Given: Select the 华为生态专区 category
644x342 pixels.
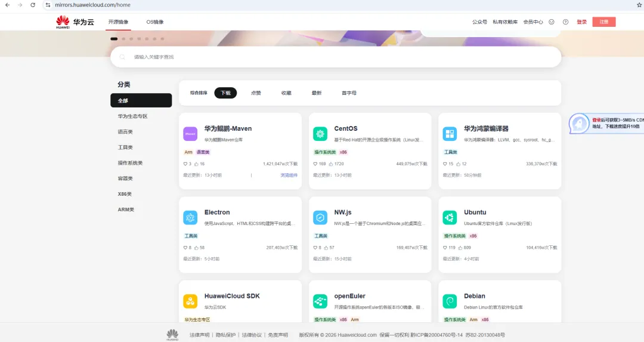Looking at the screenshot, I should [132, 116].
